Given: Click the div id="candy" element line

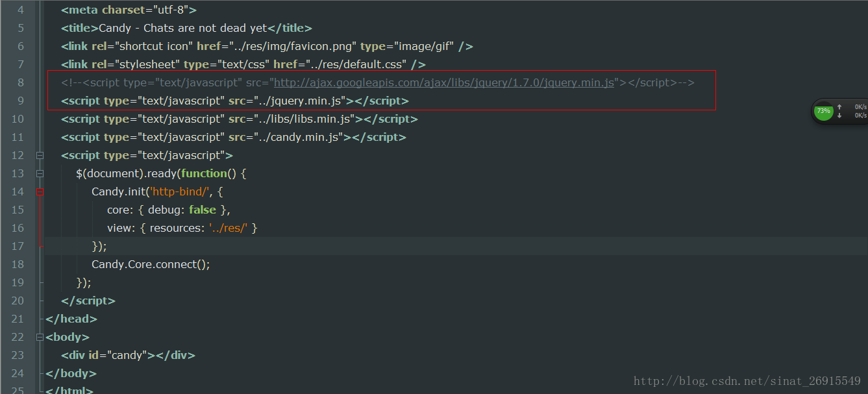Looking at the screenshot, I should [128, 355].
